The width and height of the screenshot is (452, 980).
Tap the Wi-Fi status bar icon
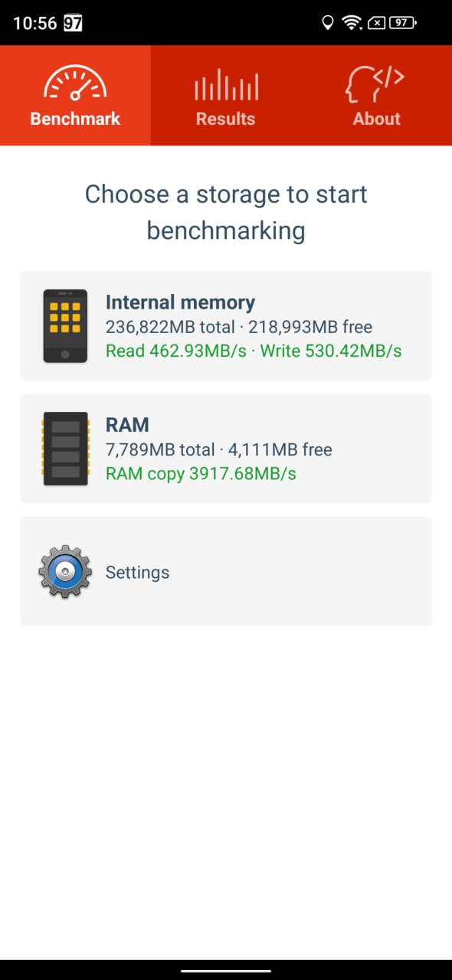pos(352,23)
